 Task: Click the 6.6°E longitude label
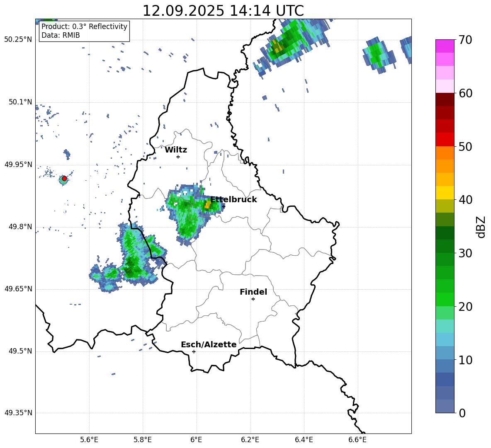click(357, 440)
